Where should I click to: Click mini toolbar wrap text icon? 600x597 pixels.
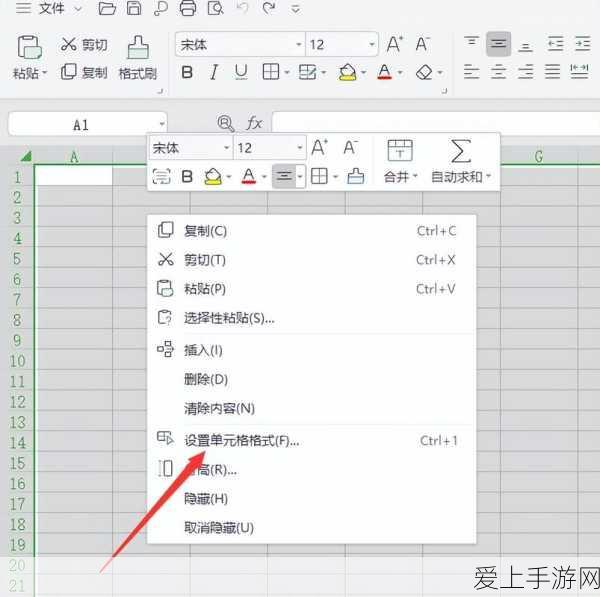pos(161,176)
